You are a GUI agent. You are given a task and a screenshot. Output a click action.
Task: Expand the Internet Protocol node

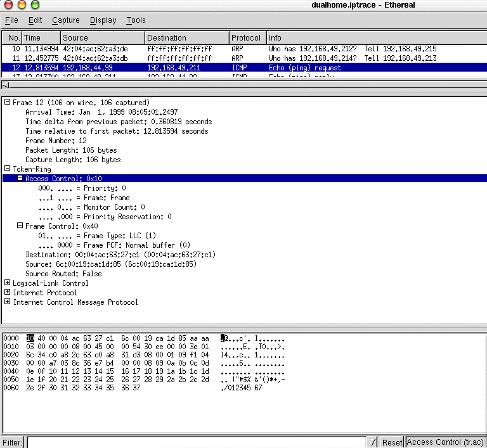coord(7,293)
